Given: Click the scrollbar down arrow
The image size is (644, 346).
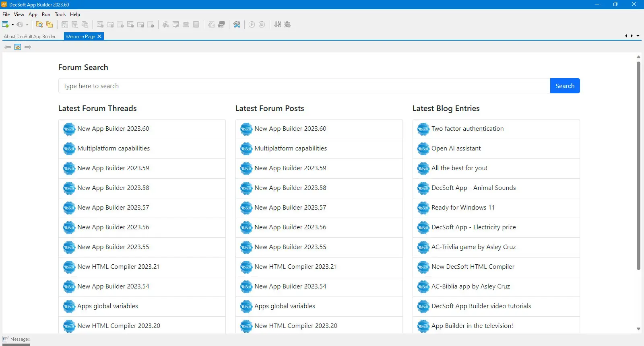Looking at the screenshot, I should (638, 329).
